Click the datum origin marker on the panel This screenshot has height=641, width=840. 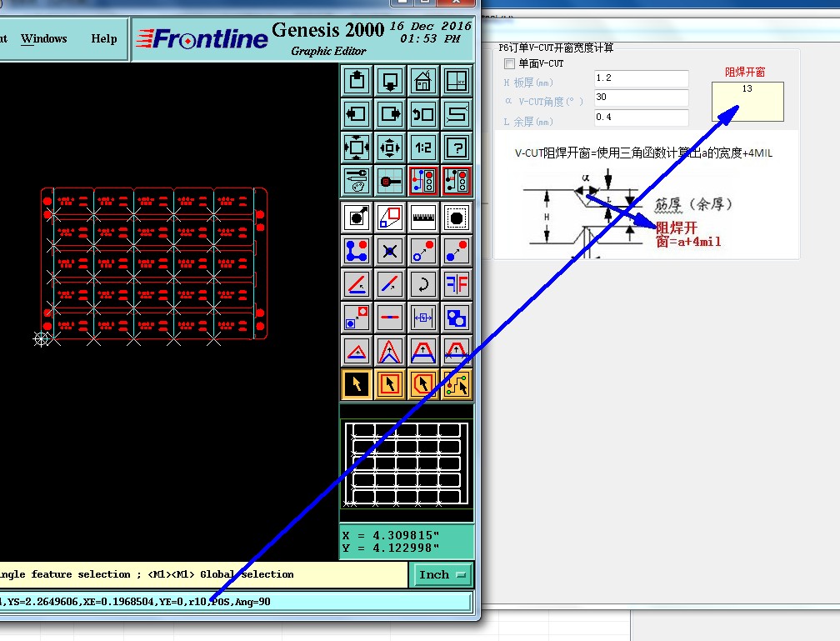[x=42, y=338]
